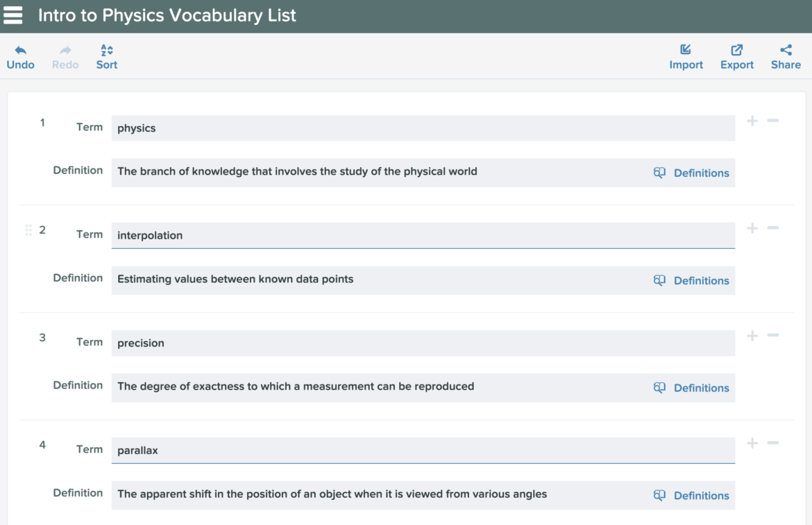Click the drag handle beside item 2

click(x=28, y=230)
